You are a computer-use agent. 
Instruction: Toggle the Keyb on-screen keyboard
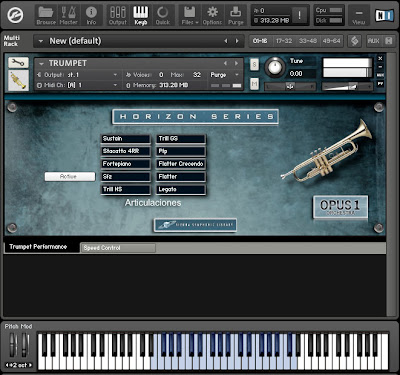click(141, 16)
